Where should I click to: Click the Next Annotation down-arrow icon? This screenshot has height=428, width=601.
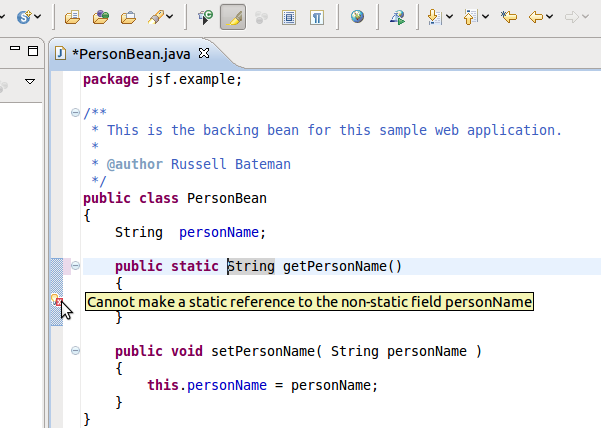[434, 17]
